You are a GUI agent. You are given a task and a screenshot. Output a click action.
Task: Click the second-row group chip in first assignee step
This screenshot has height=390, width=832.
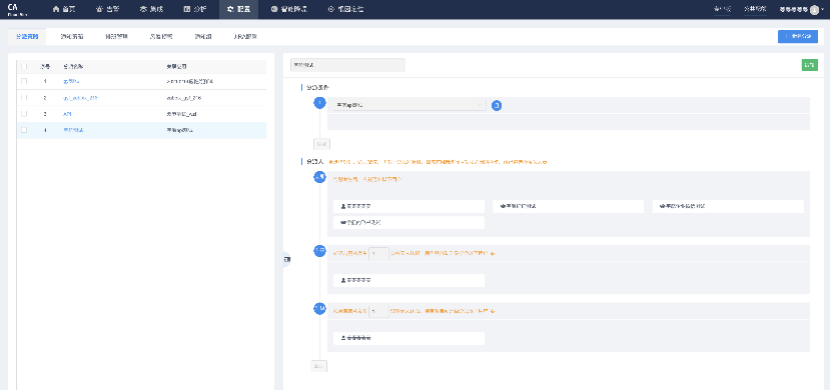[409, 223]
